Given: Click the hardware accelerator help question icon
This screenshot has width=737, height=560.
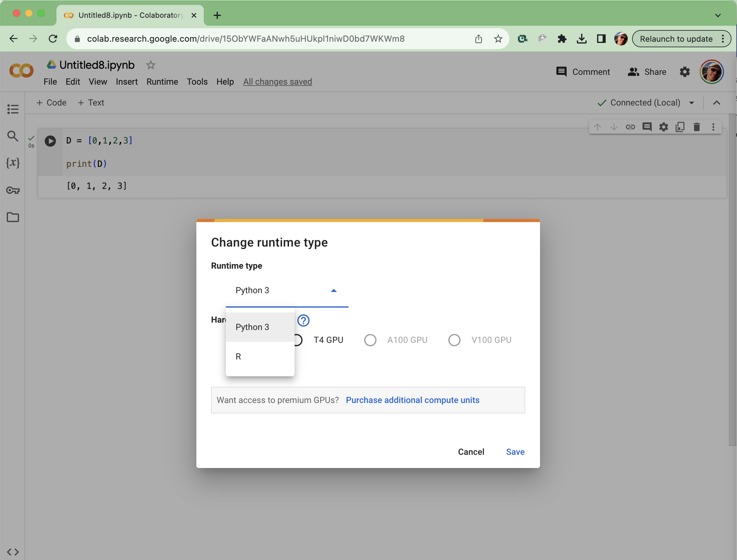Looking at the screenshot, I should (303, 320).
